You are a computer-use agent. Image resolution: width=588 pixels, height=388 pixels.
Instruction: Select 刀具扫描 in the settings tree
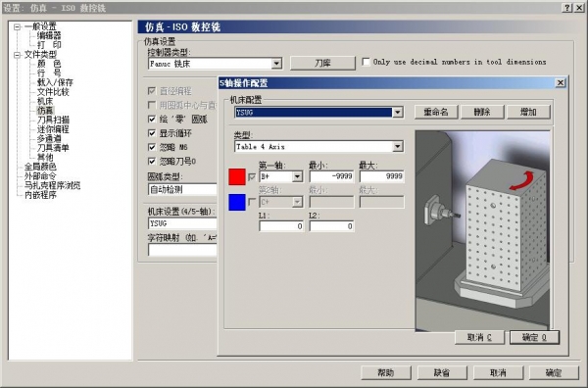(x=53, y=120)
